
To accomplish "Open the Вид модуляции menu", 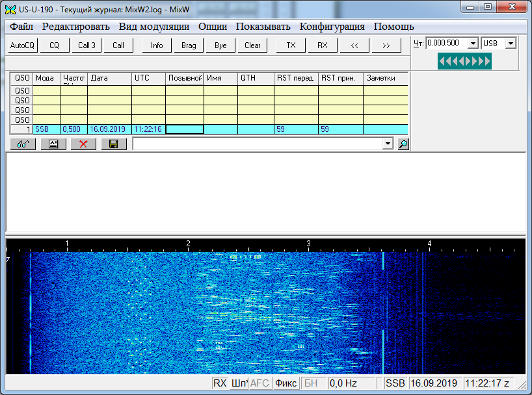I will (x=154, y=27).
